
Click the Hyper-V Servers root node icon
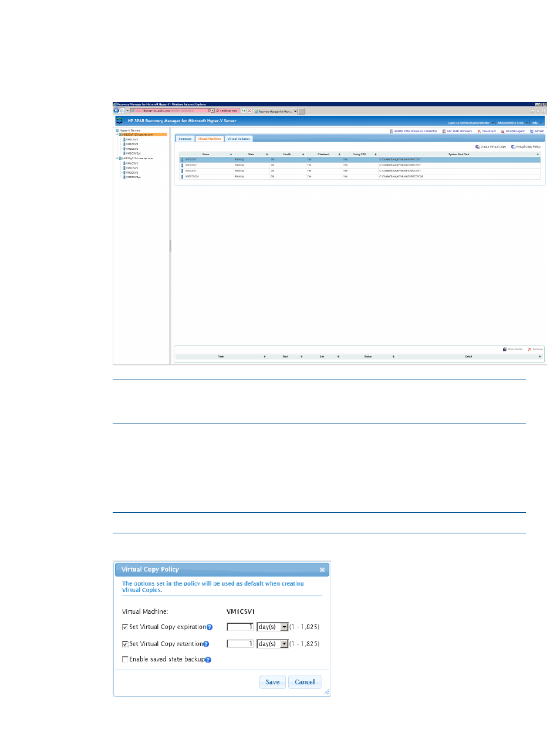[x=117, y=130]
